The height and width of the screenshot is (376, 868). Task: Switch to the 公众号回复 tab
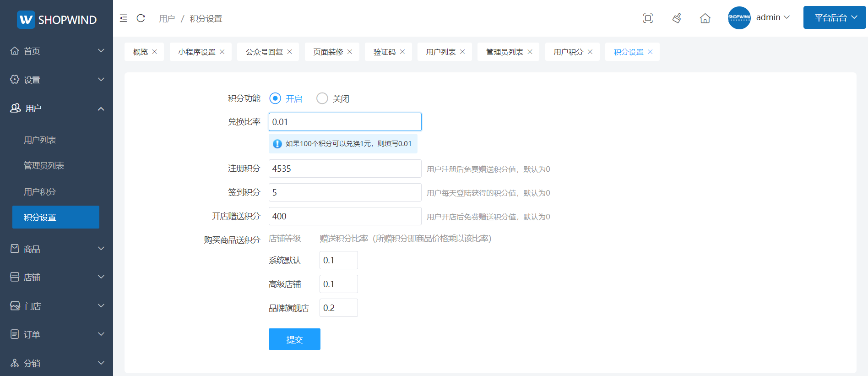[265, 52]
